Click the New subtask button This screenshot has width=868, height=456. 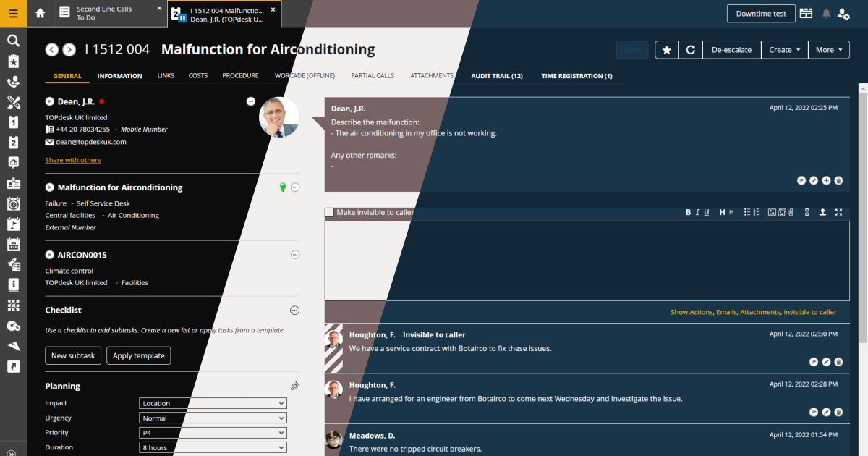point(73,355)
